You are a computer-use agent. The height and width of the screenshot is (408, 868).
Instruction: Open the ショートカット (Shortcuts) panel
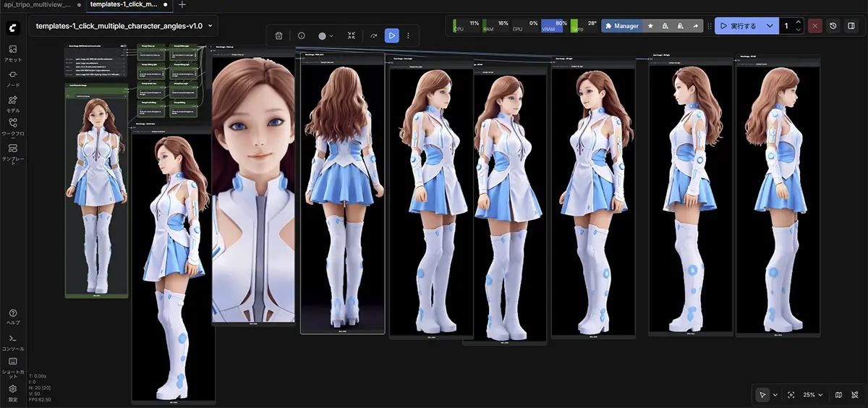pos(12,366)
